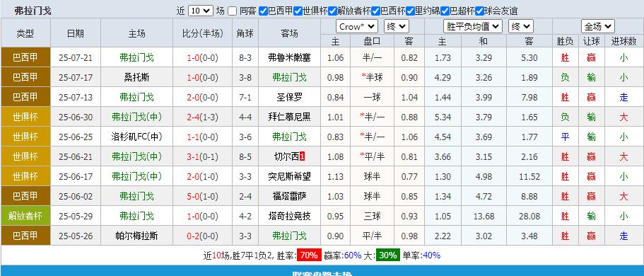This screenshot has height=276, width=644.
Task: Open the 全场 dropdown
Action: tap(597, 27)
